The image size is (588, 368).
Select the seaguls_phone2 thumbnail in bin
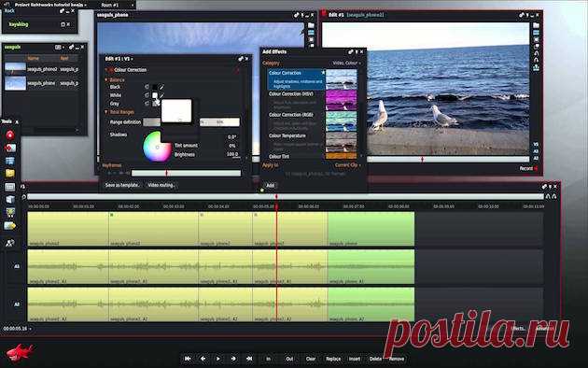click(x=15, y=69)
